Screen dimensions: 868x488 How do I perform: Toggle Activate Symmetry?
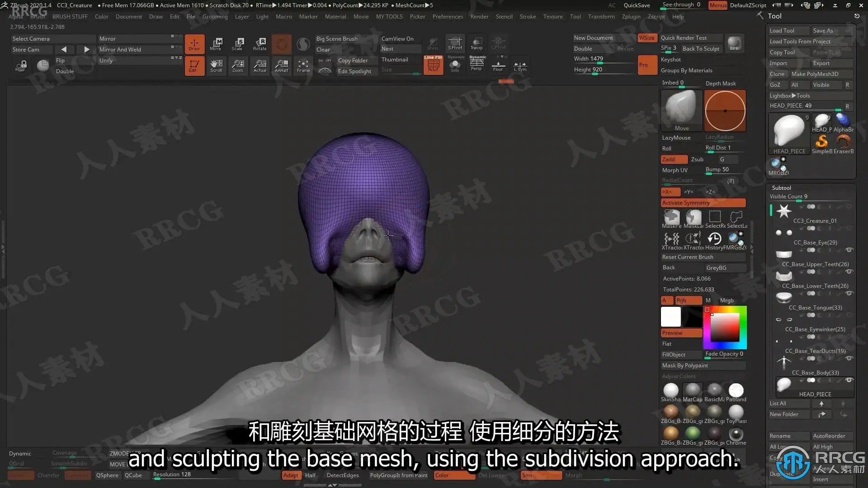(x=703, y=203)
